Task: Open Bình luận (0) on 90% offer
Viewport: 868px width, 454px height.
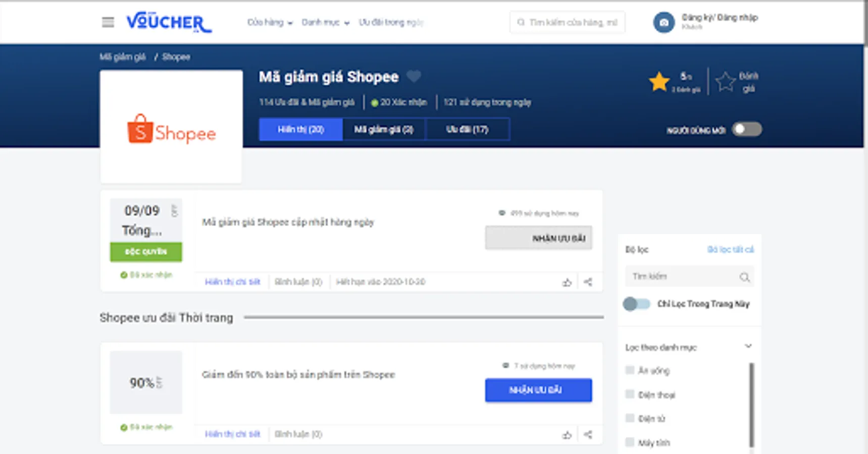Action: click(298, 434)
